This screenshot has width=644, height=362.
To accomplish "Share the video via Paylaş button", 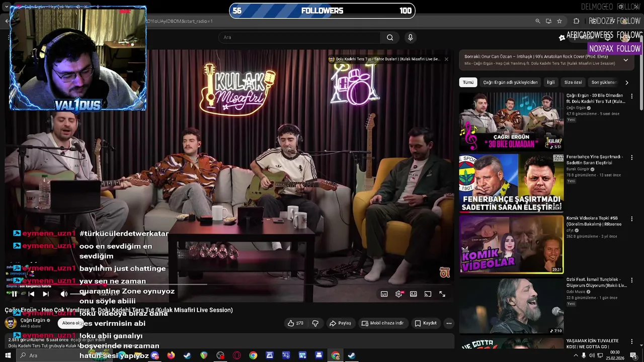I will [x=340, y=323].
